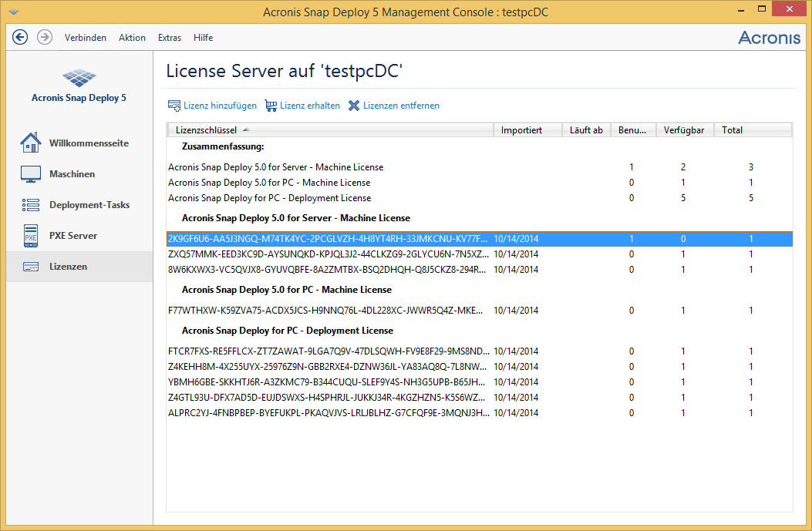
Task: Maximize the Management Console window
Action: click(761, 9)
